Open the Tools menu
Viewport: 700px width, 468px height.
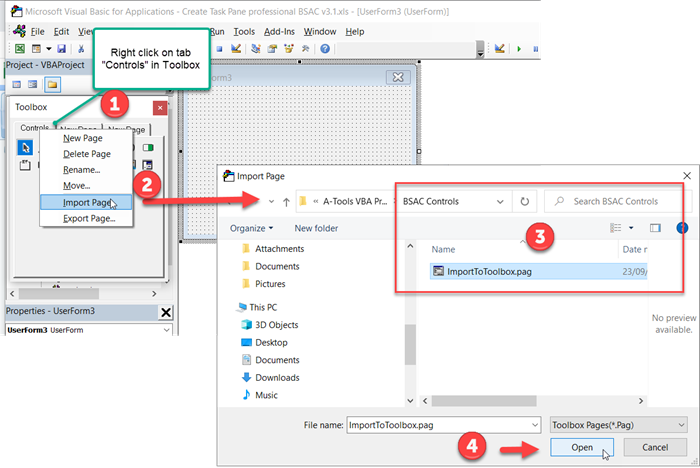pyautogui.click(x=244, y=32)
